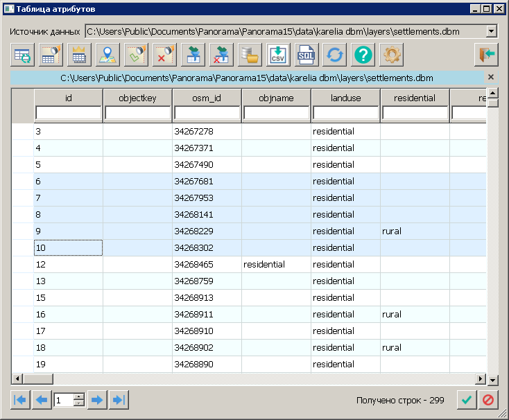Click the osm_id column header
This screenshot has width=509, height=420.
[207, 98]
